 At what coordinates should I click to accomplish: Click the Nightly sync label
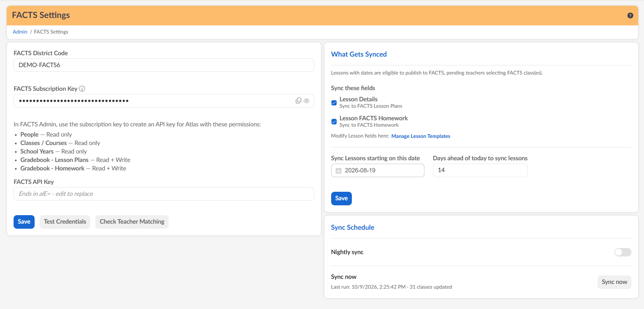click(x=347, y=252)
